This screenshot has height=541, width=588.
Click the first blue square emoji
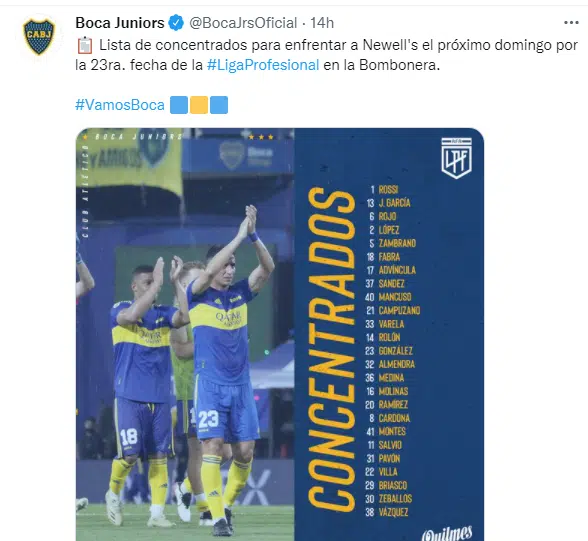179,105
